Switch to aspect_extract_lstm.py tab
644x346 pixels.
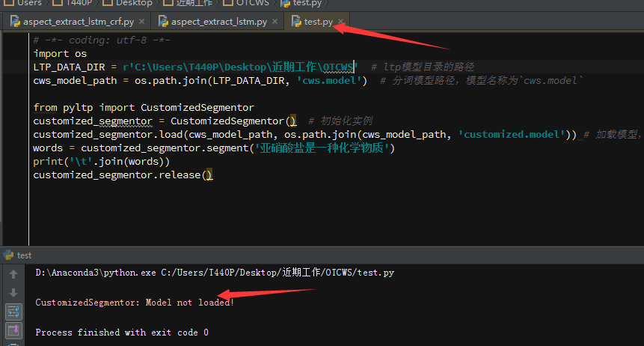219,22
